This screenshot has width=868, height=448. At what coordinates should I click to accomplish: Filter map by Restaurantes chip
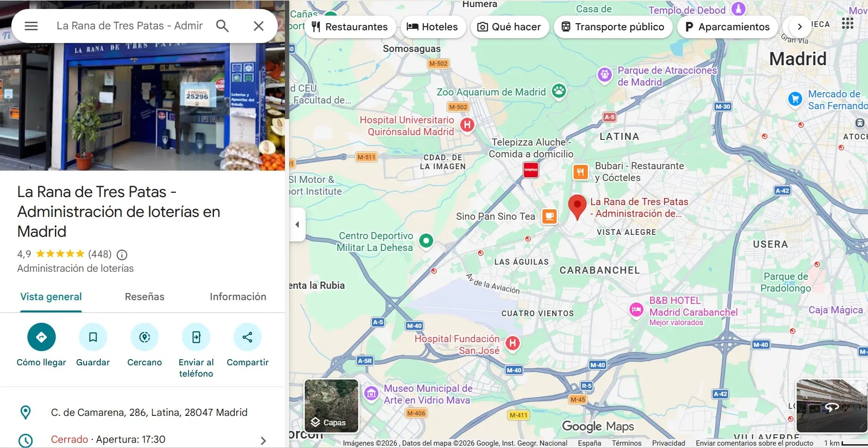click(x=349, y=27)
